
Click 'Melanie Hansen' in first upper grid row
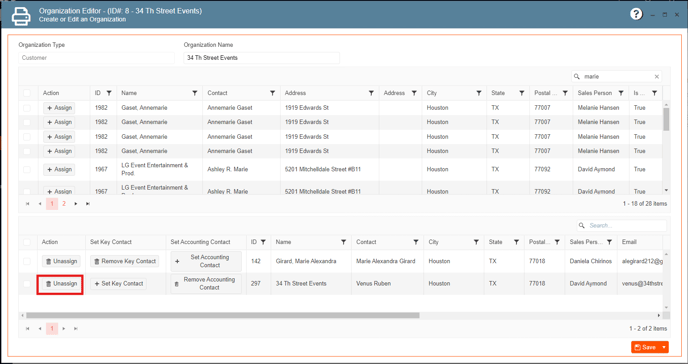point(598,108)
